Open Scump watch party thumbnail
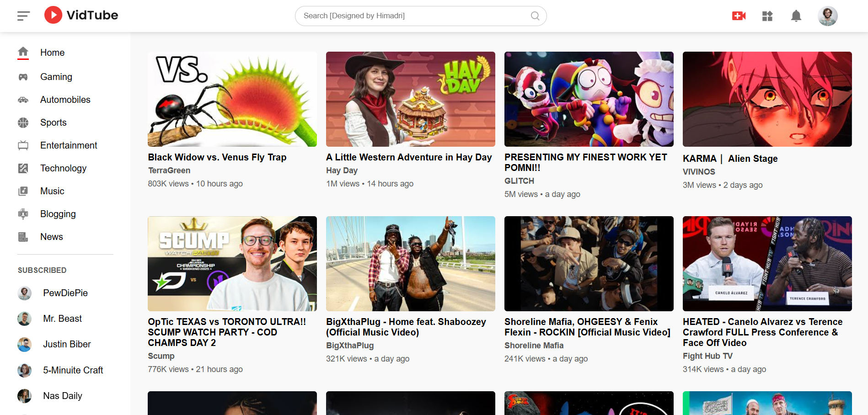Screen dimensions: 868x415 point(232,264)
